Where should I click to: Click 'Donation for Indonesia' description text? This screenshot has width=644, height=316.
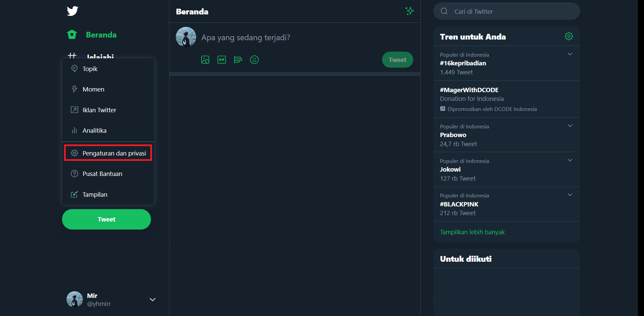(x=472, y=99)
